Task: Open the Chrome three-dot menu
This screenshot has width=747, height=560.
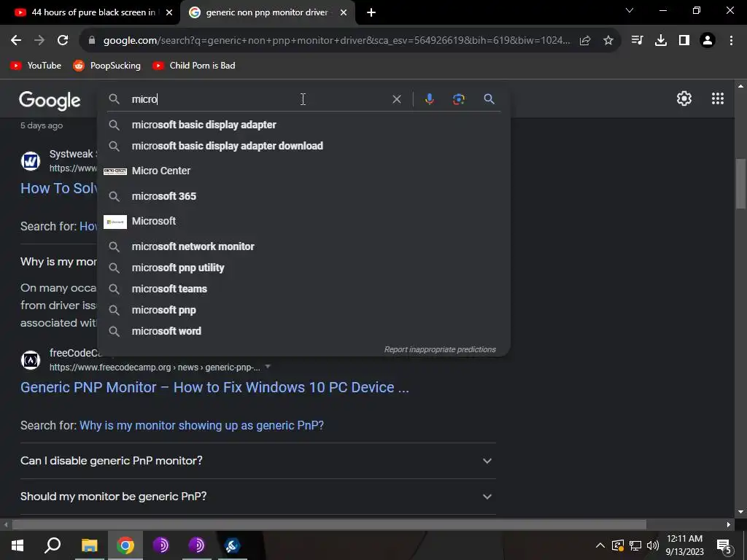Action: tap(731, 41)
